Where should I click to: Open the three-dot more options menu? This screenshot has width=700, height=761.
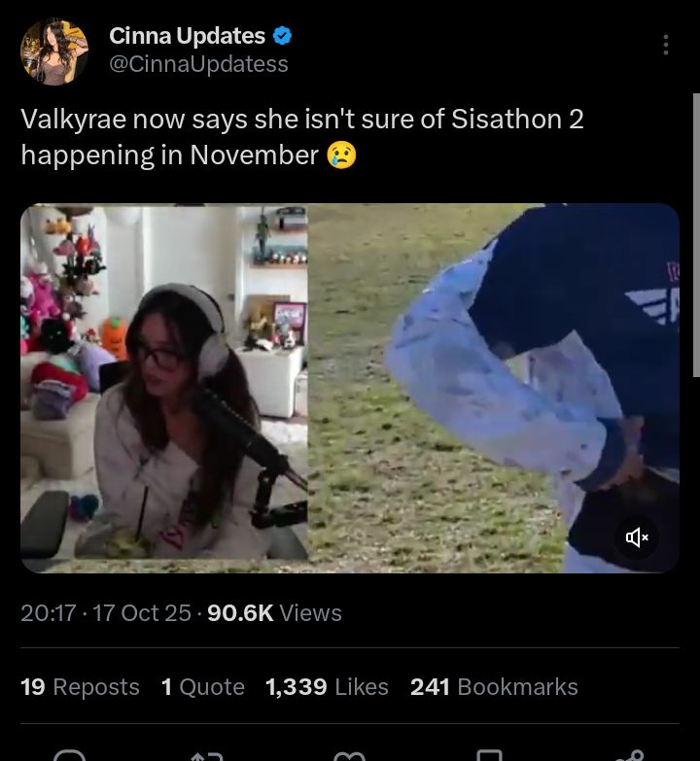pos(666,45)
